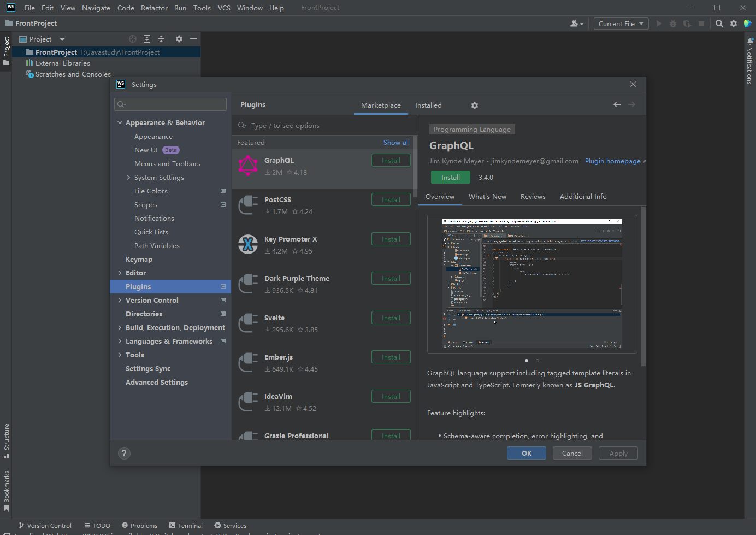Open the Structure tool window sidebar
This screenshot has width=756, height=535.
(7, 440)
